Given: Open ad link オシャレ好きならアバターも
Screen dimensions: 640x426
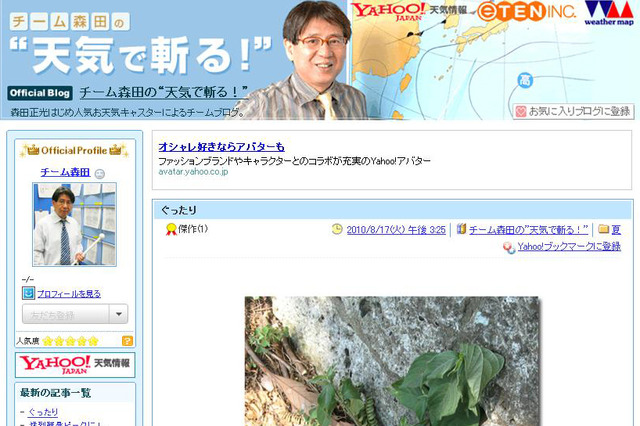Looking at the screenshot, I should [222, 146].
